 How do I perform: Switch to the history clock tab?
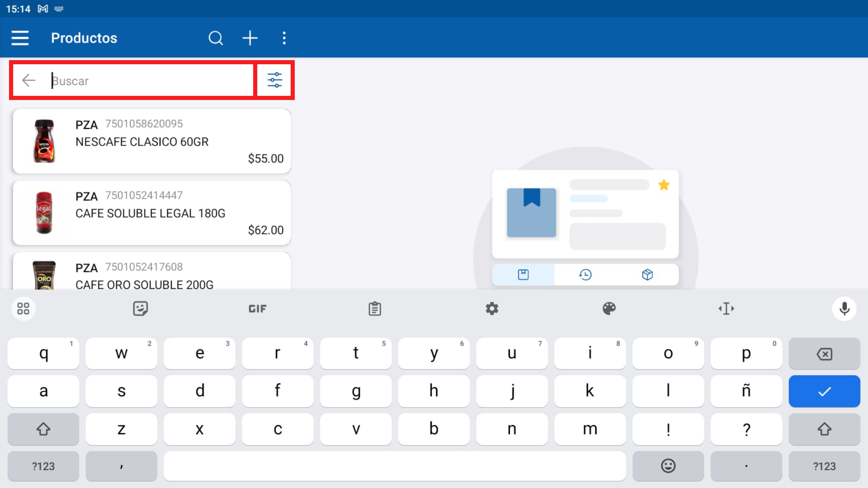point(585,275)
